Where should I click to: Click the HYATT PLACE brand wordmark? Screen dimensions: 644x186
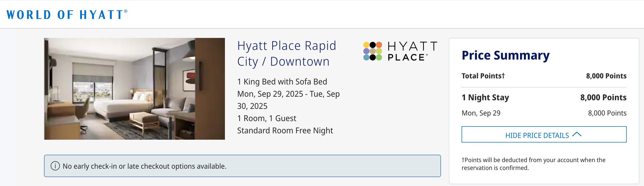click(x=412, y=50)
